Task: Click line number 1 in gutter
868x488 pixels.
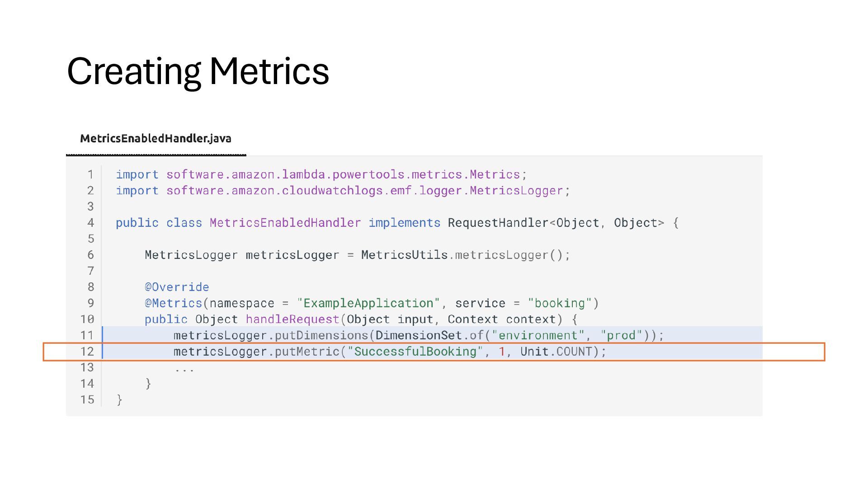Action: point(90,174)
